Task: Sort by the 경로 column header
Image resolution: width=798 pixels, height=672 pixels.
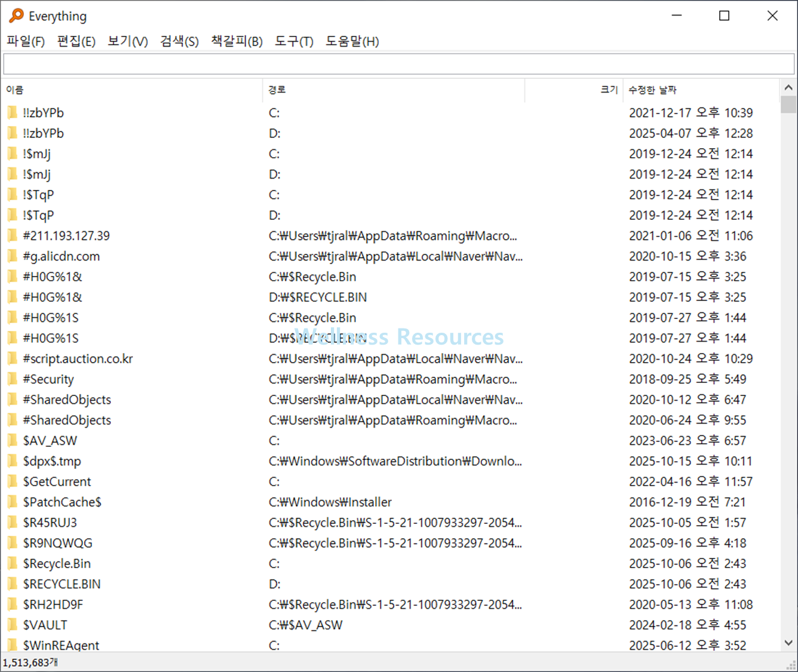Action: tap(394, 90)
